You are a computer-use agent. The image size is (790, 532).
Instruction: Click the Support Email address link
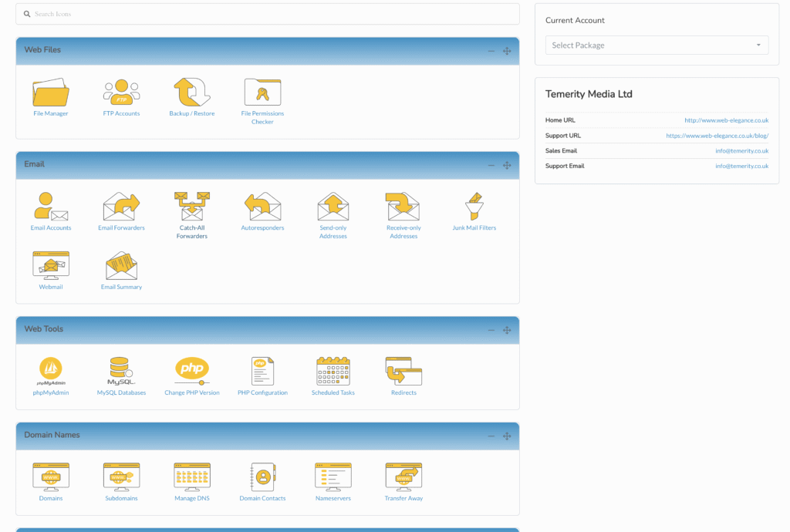pos(742,166)
